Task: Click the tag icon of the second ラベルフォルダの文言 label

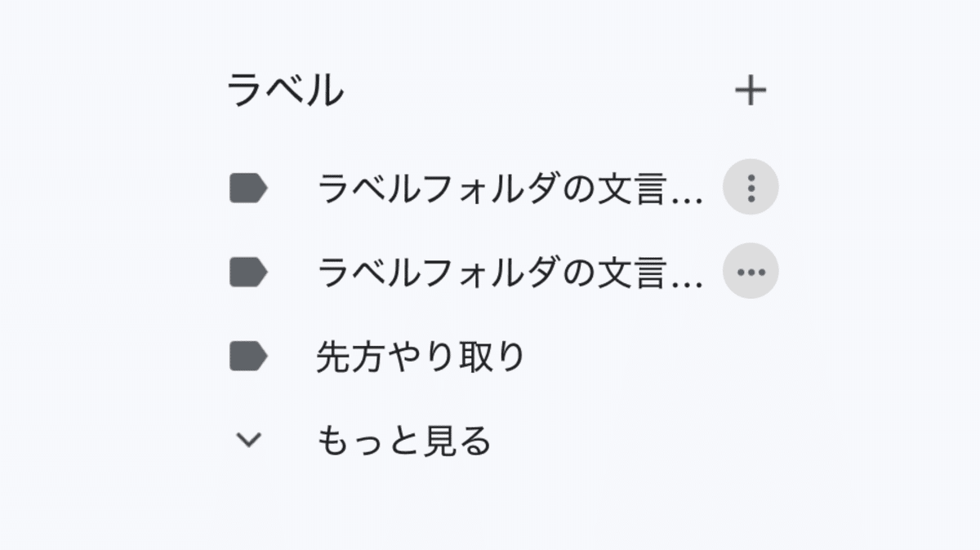Action: pyautogui.click(x=248, y=273)
